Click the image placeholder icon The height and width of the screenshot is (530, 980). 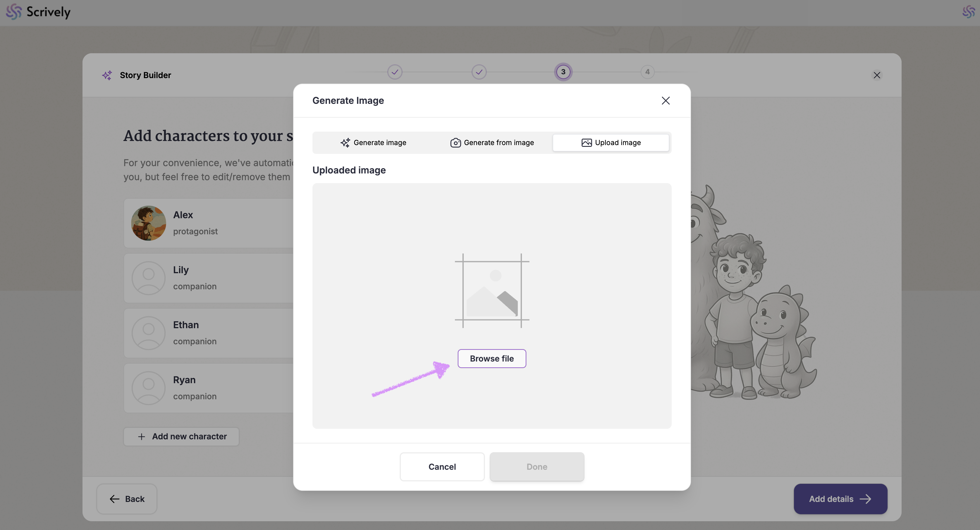(492, 291)
